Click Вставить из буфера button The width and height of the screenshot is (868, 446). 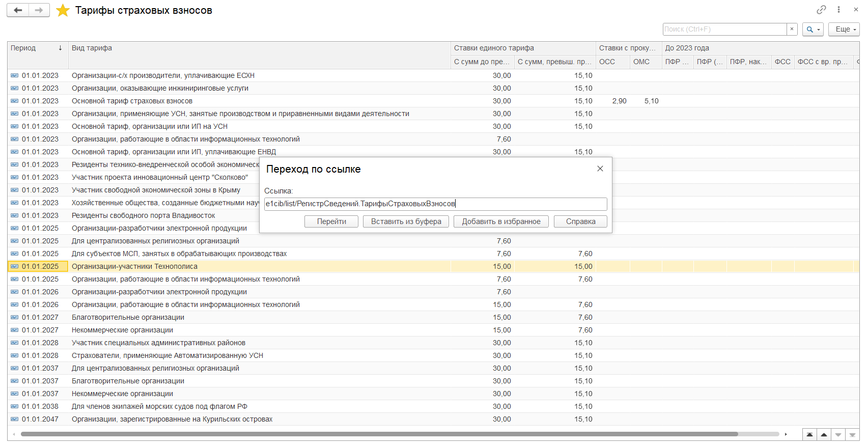pyautogui.click(x=406, y=221)
